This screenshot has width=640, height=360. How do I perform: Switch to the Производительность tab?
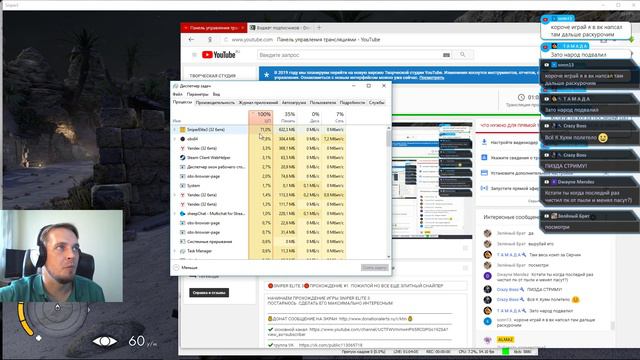click(215, 103)
